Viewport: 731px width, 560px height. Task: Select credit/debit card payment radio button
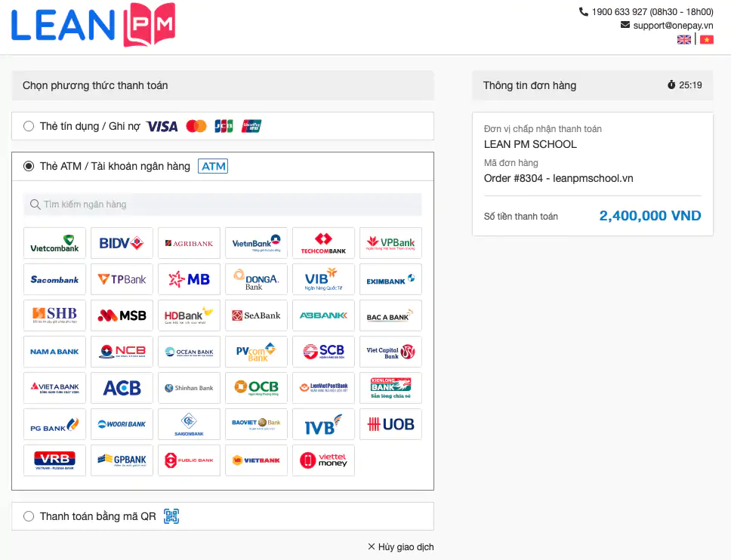tap(29, 126)
